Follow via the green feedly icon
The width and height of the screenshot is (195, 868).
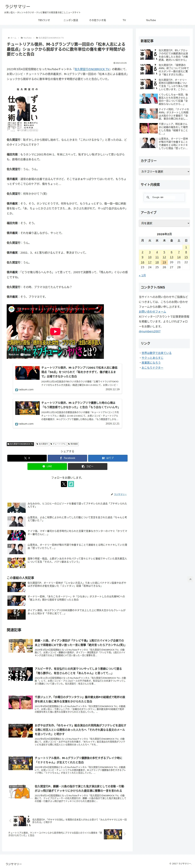(x=71, y=484)
